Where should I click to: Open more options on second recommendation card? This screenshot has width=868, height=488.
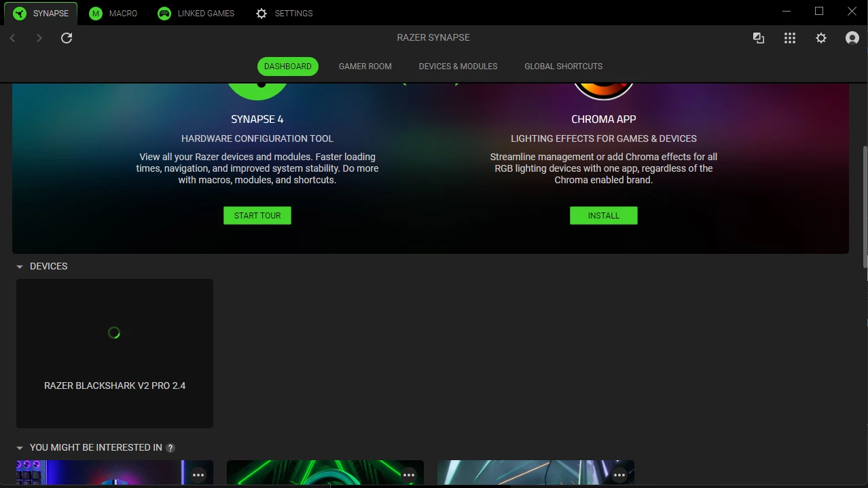[x=409, y=476]
